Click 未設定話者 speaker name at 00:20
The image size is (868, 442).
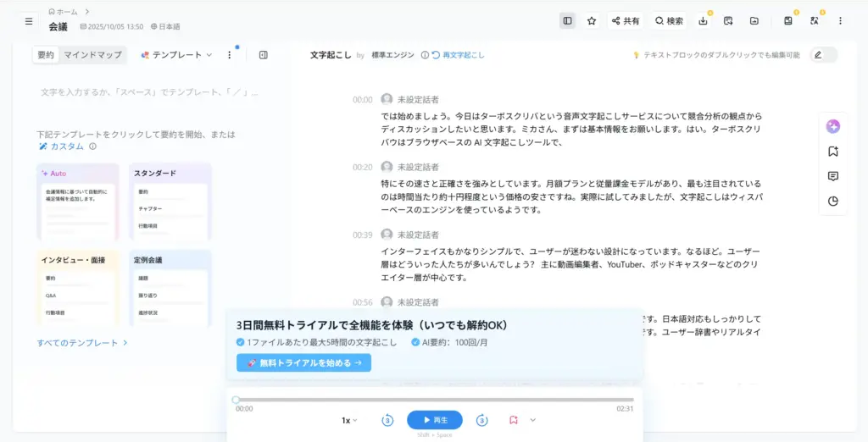419,167
